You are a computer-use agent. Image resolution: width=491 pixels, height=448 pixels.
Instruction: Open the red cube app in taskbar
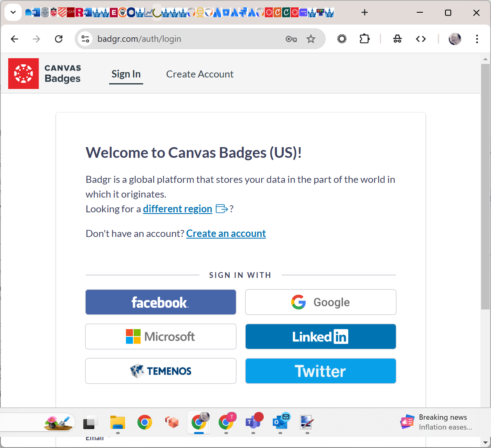click(x=171, y=422)
